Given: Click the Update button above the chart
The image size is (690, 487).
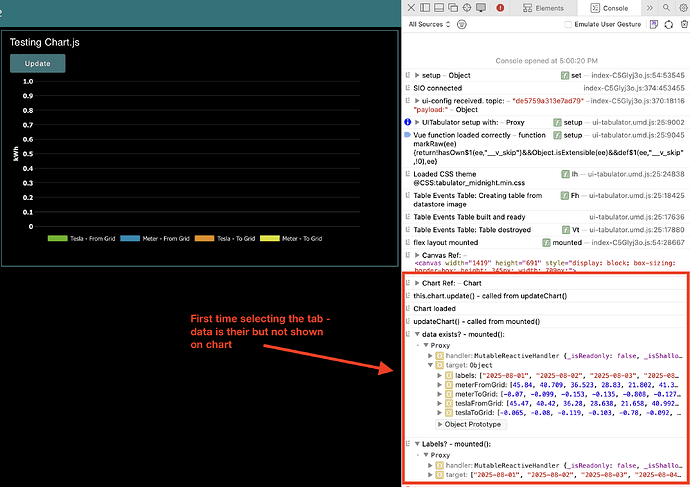Looking at the screenshot, I should 37,63.
